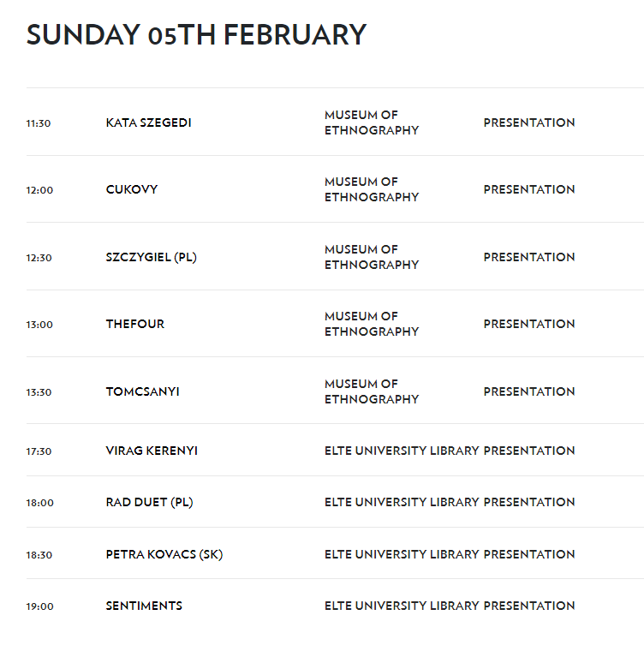
Task: Click the Sentiments designer name
Action: (x=144, y=606)
